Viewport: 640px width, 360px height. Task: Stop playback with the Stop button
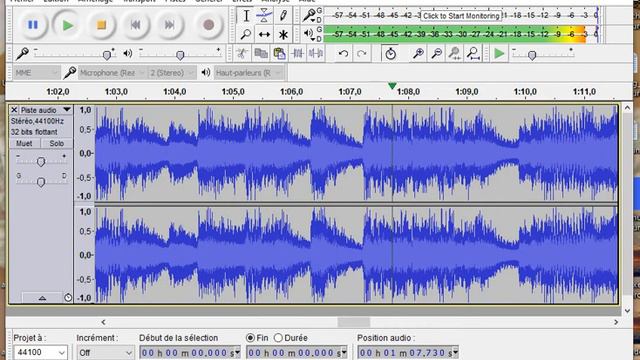[x=101, y=25]
